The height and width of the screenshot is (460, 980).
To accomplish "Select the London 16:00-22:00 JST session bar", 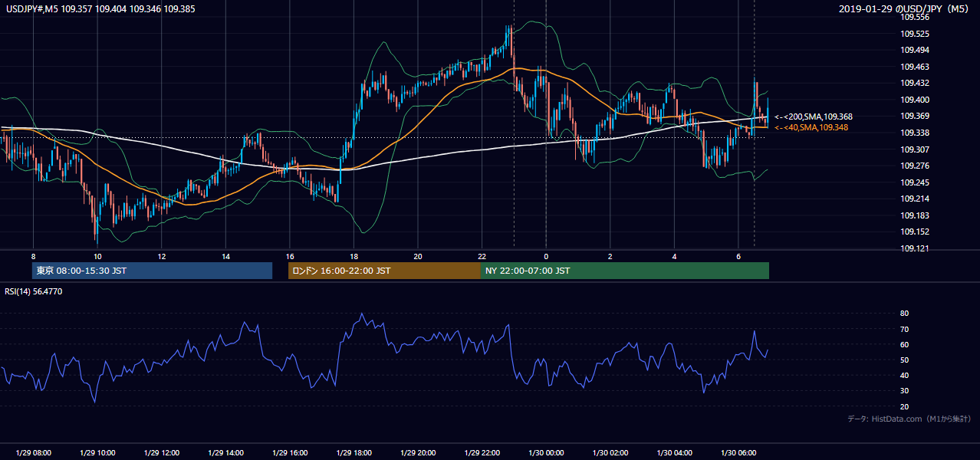I will (384, 271).
